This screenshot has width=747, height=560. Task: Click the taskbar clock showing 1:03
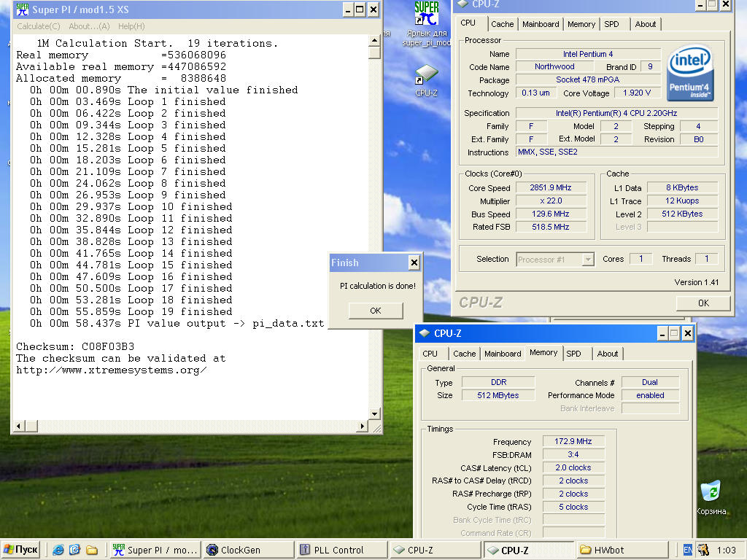(x=726, y=550)
